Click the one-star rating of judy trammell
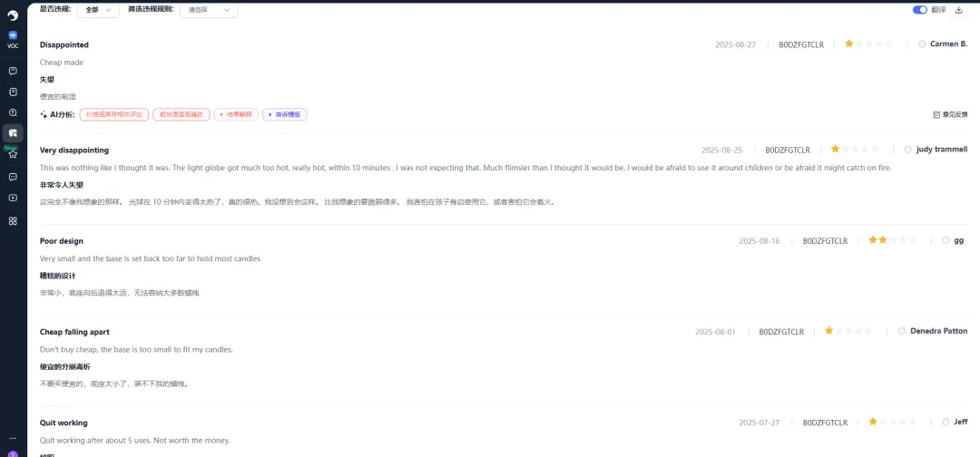 (855, 150)
